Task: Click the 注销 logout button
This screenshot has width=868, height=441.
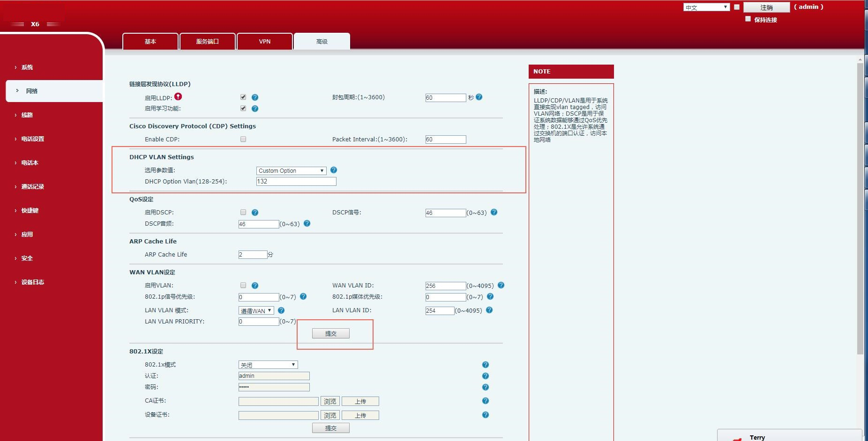Action: [x=767, y=7]
